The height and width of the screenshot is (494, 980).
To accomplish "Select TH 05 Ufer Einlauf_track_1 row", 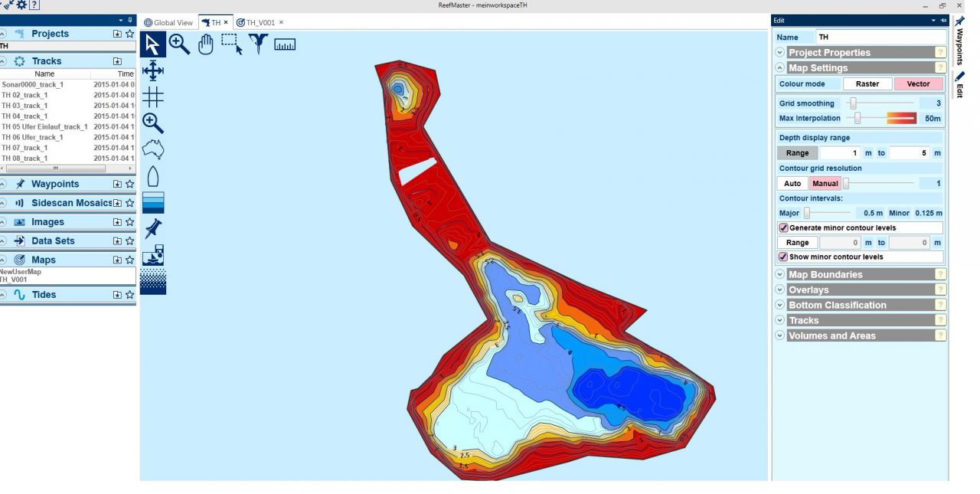I will [44, 127].
